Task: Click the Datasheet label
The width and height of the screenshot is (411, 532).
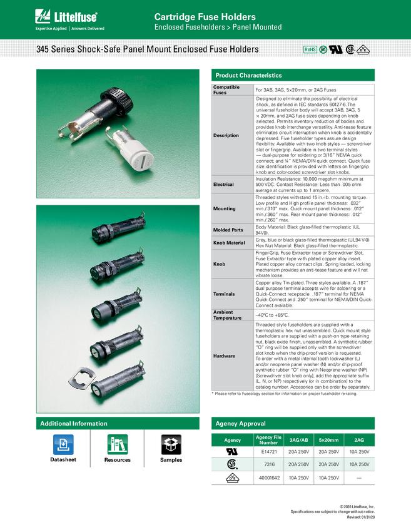Action: tap(63, 460)
